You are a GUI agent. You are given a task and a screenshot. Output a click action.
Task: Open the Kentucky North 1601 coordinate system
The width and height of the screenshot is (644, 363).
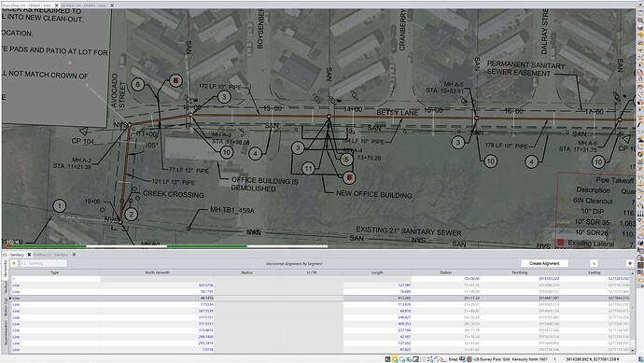[x=530, y=359]
